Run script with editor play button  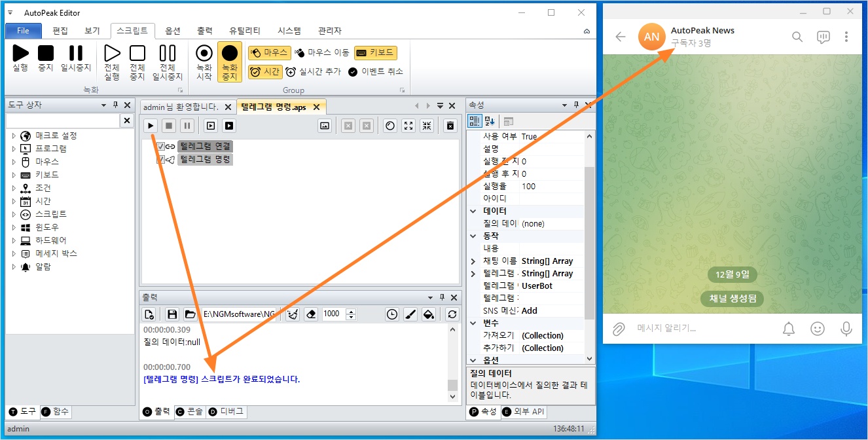151,126
